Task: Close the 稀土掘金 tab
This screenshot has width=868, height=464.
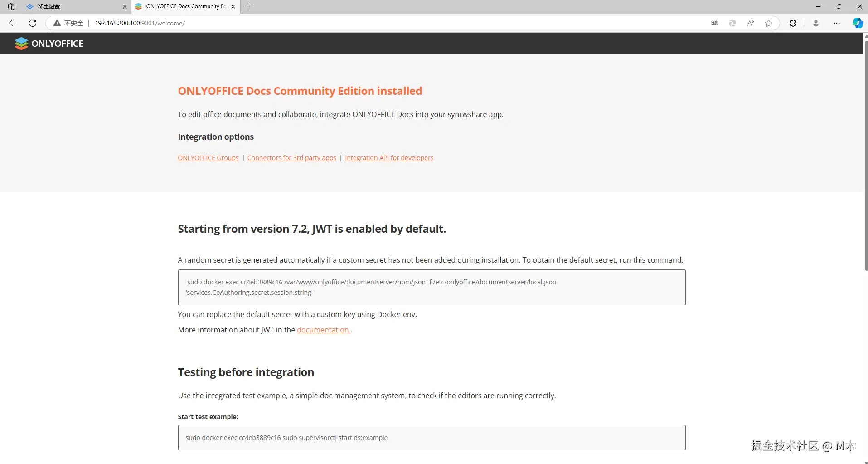Action: [x=125, y=6]
